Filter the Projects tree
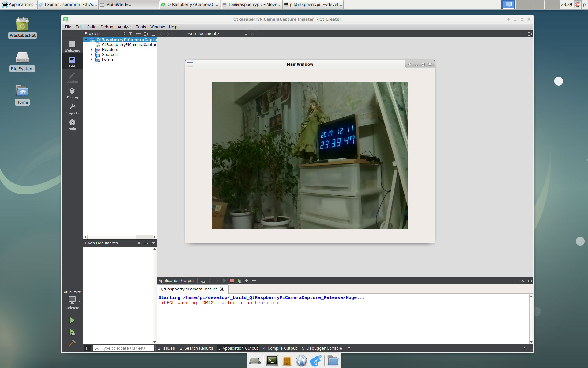Viewport: 588px width, 368px height. [x=131, y=34]
